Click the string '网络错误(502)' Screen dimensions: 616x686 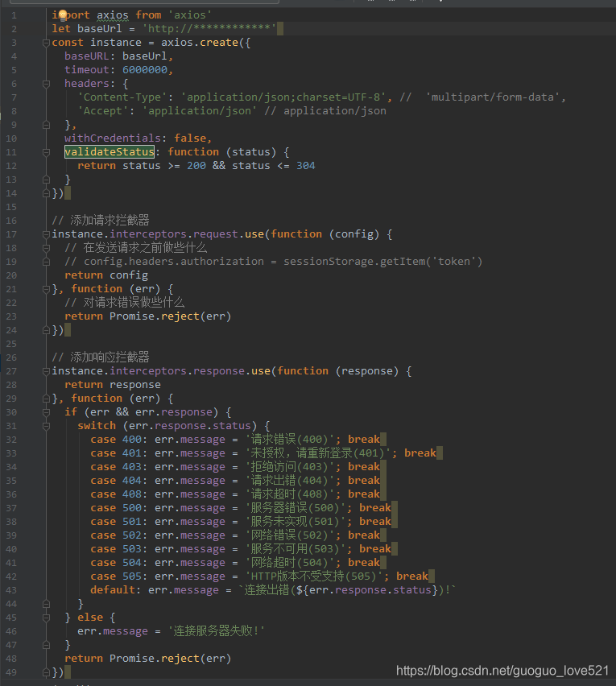[x=290, y=535]
